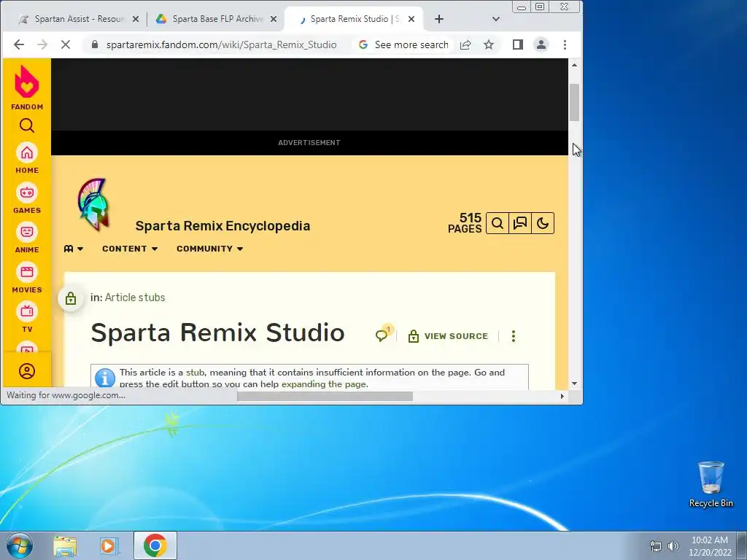Viewport: 747px width, 560px height.
Task: Click the '515 PAGES' counter text
Action: [x=465, y=223]
